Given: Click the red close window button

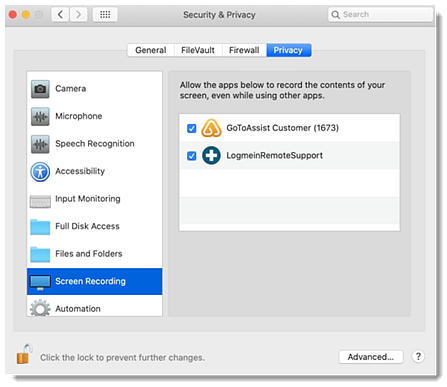Looking at the screenshot, I should click(13, 15).
